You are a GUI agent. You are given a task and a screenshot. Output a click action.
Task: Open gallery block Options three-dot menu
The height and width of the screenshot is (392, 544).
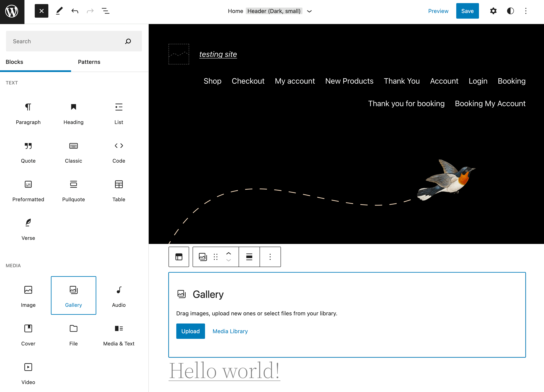(x=270, y=257)
